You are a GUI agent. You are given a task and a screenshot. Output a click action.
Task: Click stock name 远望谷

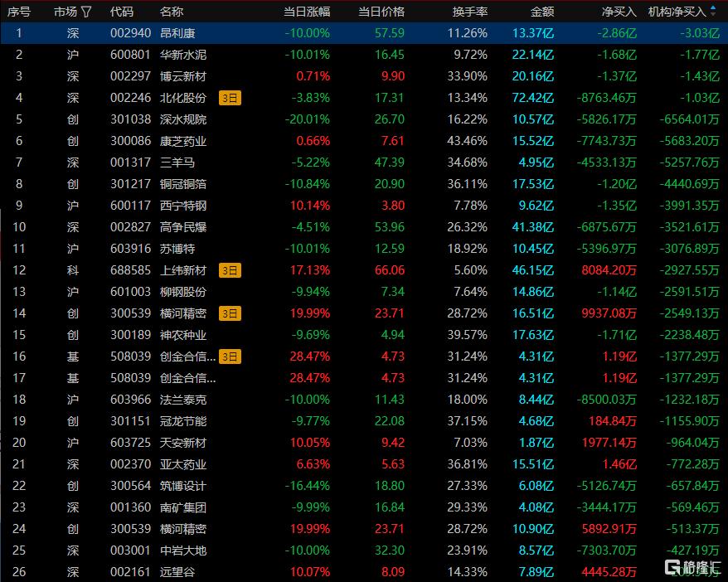point(177,572)
